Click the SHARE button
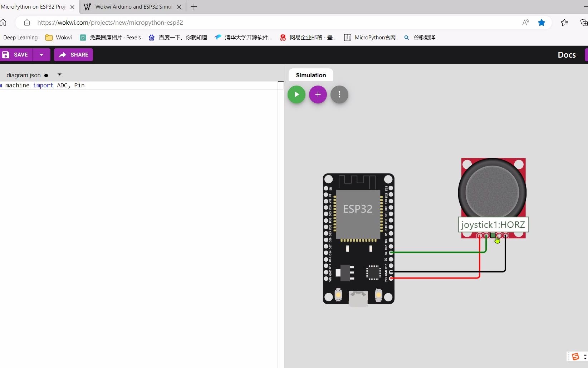The image size is (588, 368). point(73,55)
